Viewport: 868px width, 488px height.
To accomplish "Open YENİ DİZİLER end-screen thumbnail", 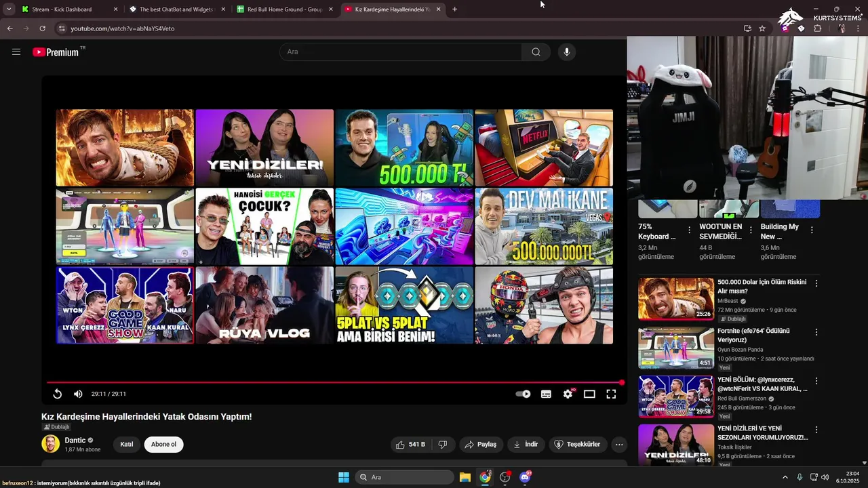I will coord(264,148).
